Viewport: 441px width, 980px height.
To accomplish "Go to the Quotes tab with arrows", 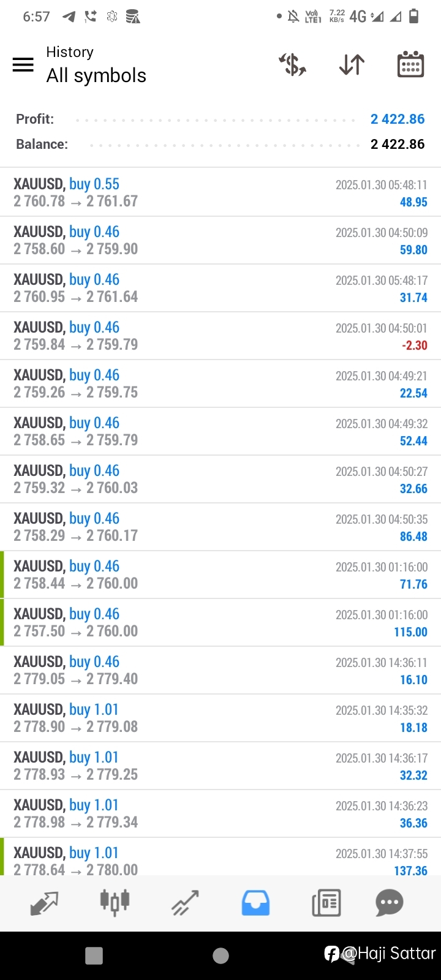I will coord(44,903).
